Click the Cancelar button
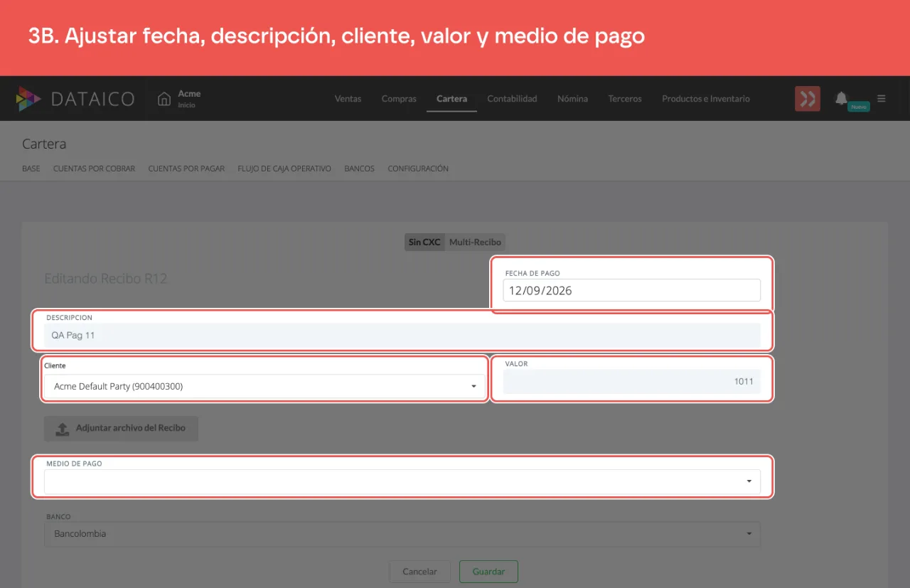Screen dimensions: 910x588 point(419,572)
